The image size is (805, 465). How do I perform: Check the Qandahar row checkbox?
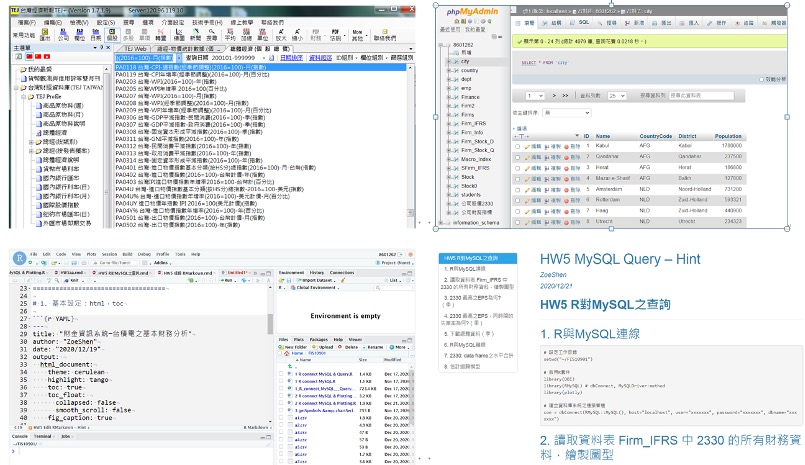click(x=517, y=157)
